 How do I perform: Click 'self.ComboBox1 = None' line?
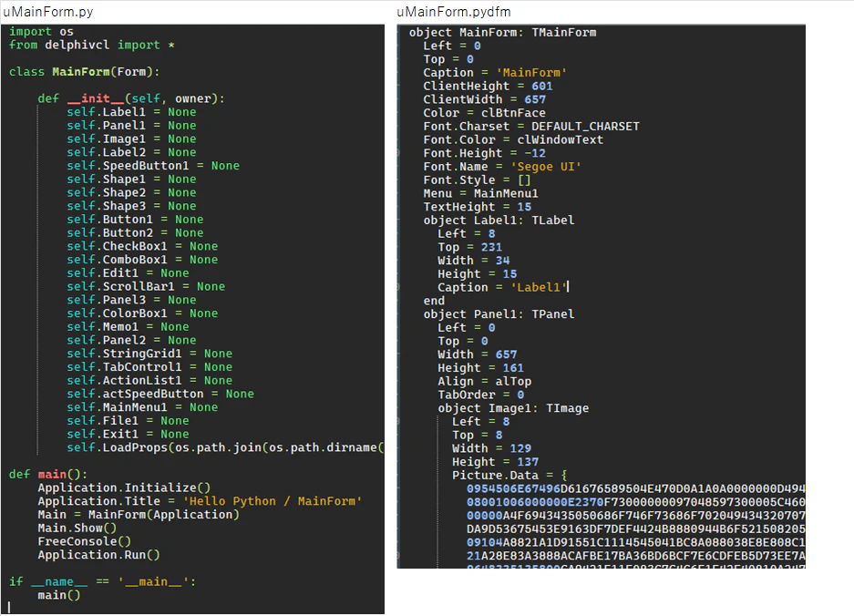(x=142, y=260)
